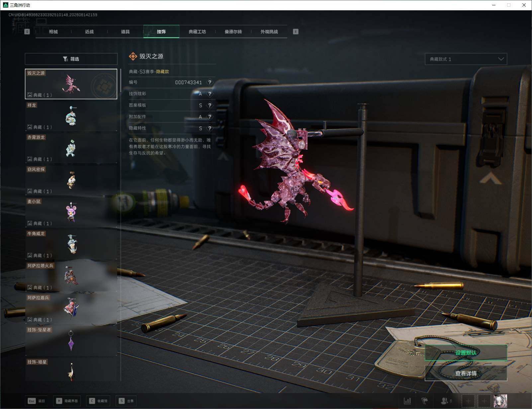
Task: Select the 窃风密探 charm thumbnail
Action: click(71, 180)
